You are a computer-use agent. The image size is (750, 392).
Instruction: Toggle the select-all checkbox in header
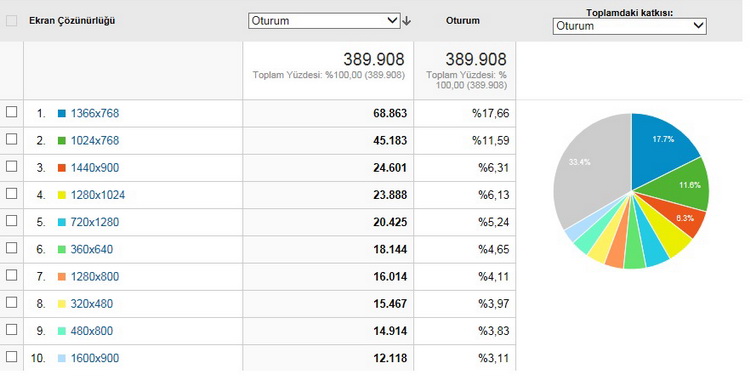click(11, 21)
